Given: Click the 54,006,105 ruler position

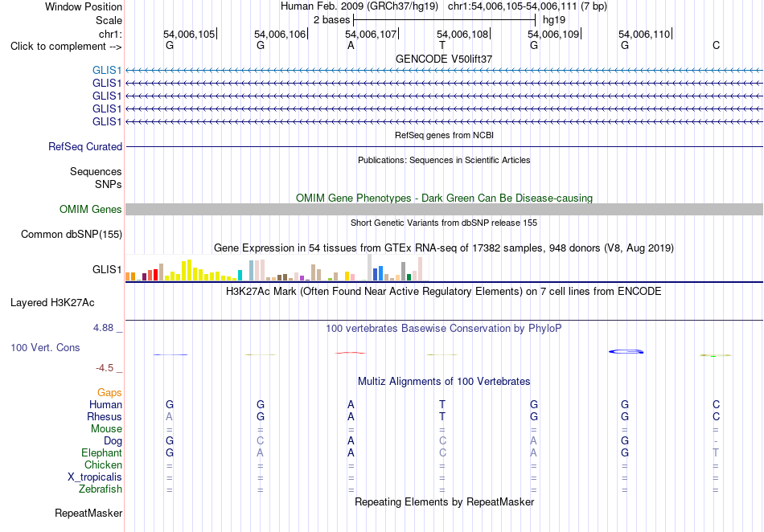Looking at the screenshot, I should [x=188, y=34].
